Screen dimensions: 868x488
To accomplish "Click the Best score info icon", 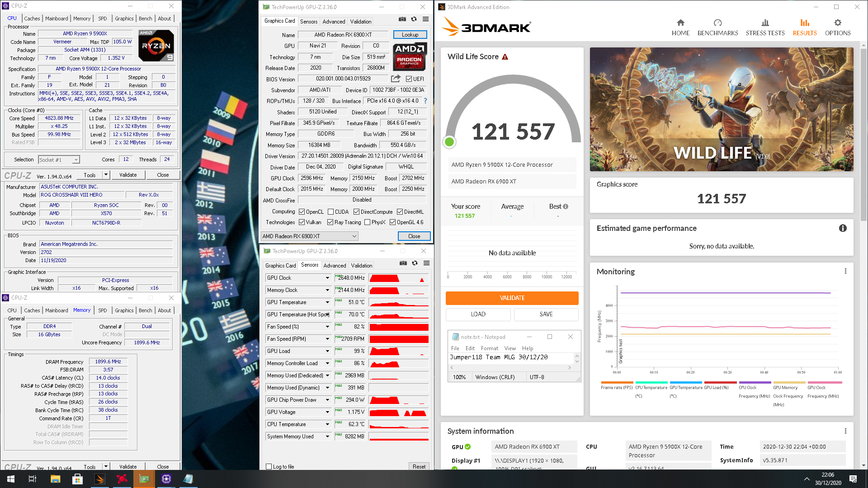I will click(x=566, y=206).
